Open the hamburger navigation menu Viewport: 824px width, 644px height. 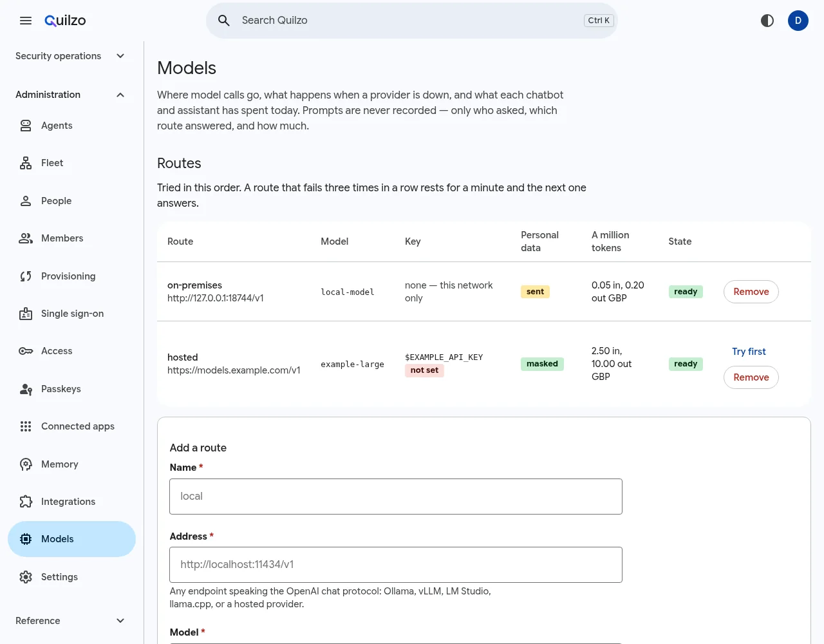[x=26, y=21]
